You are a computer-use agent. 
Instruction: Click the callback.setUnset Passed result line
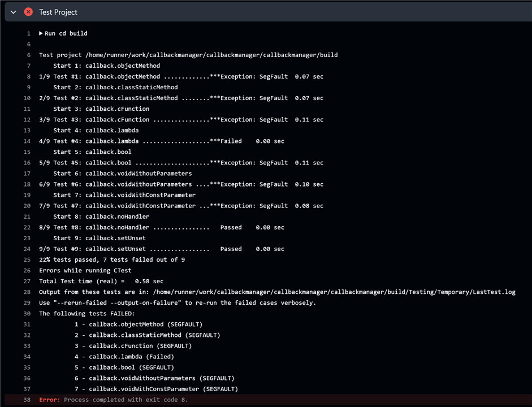(x=161, y=249)
